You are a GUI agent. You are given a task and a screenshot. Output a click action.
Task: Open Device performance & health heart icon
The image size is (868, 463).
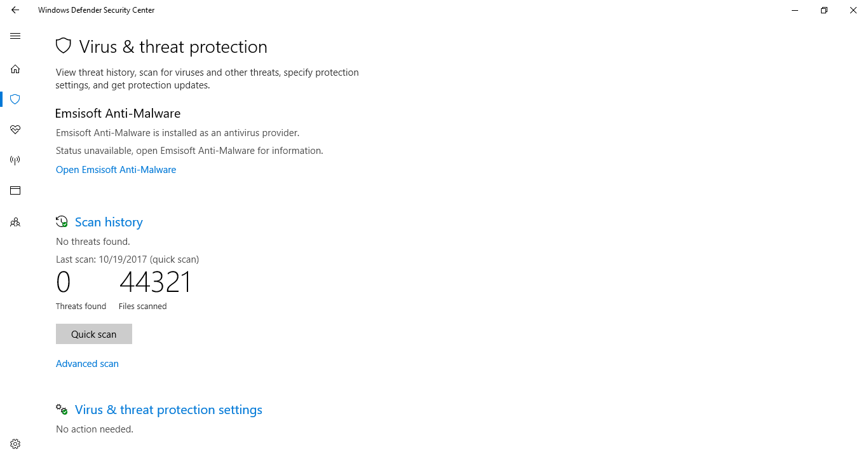pos(15,130)
